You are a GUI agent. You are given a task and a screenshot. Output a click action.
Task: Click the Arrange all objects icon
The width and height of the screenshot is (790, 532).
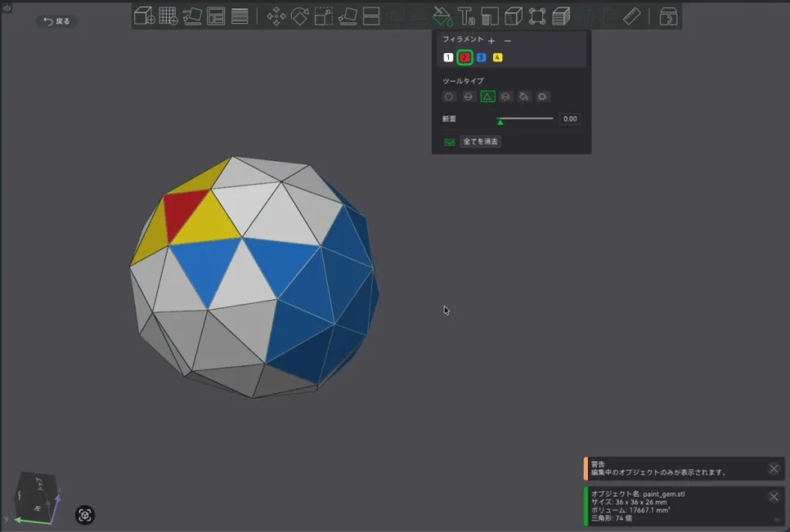[x=216, y=16]
